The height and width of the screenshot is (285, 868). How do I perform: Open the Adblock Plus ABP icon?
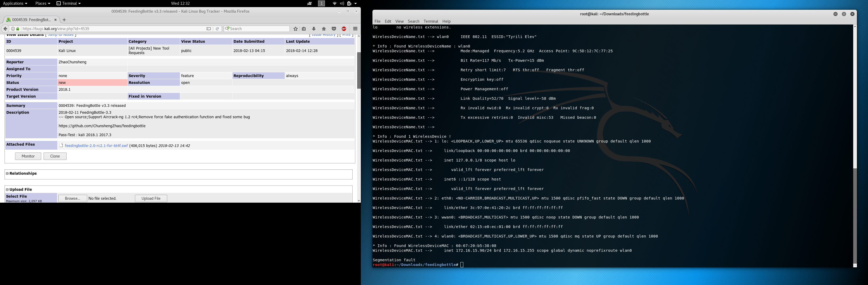344,28
